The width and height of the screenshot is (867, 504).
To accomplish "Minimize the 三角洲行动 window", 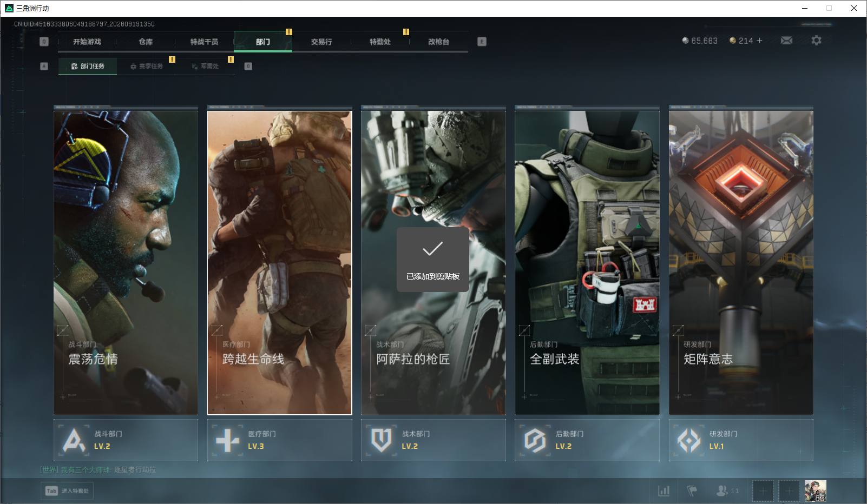I will click(x=805, y=8).
